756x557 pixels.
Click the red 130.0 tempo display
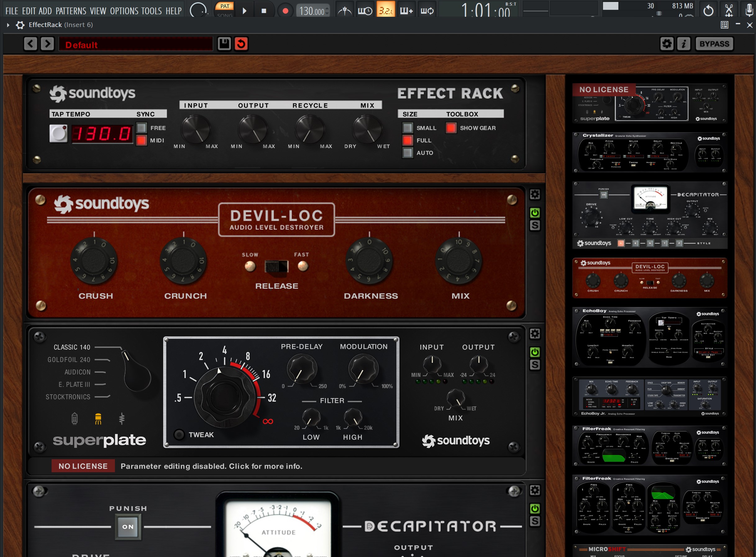coord(102,134)
